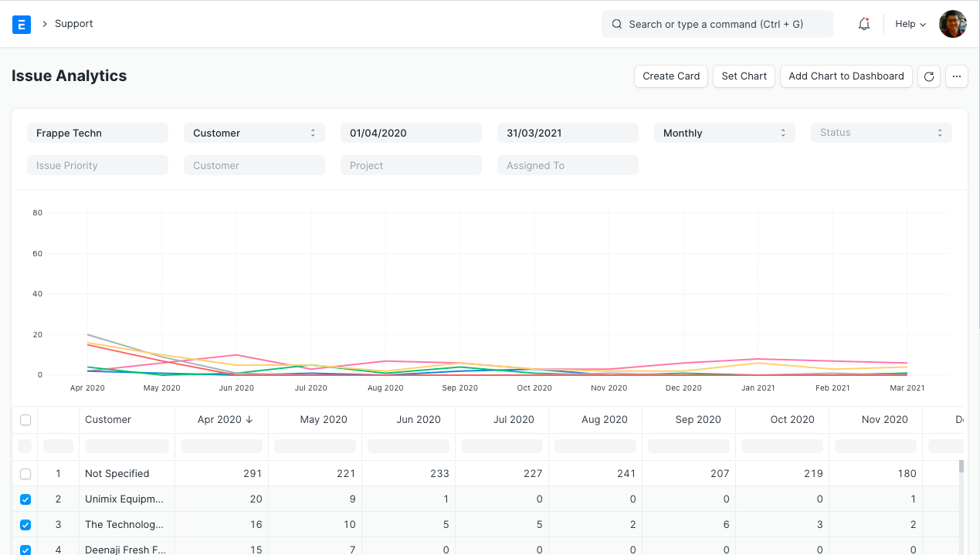Click the magnifier icon in the search bar
This screenshot has height=555, width=980.
[616, 24]
